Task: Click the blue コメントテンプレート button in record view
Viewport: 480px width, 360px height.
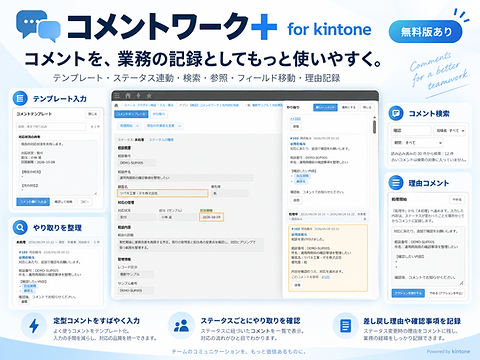Action: point(131,114)
